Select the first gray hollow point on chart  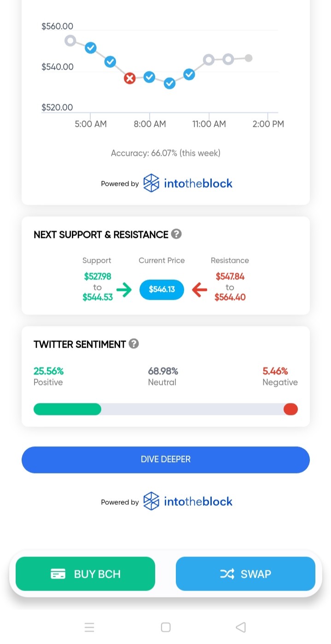pyautogui.click(x=70, y=41)
